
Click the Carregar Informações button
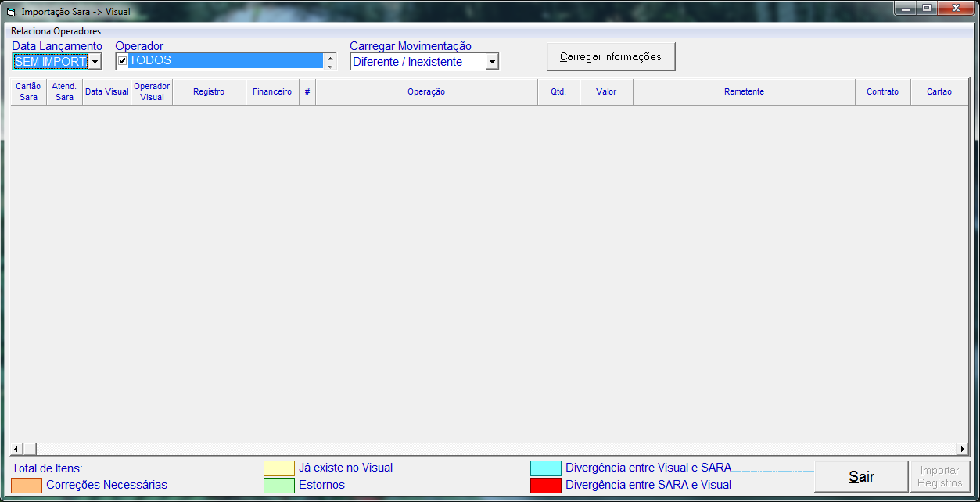(x=611, y=56)
